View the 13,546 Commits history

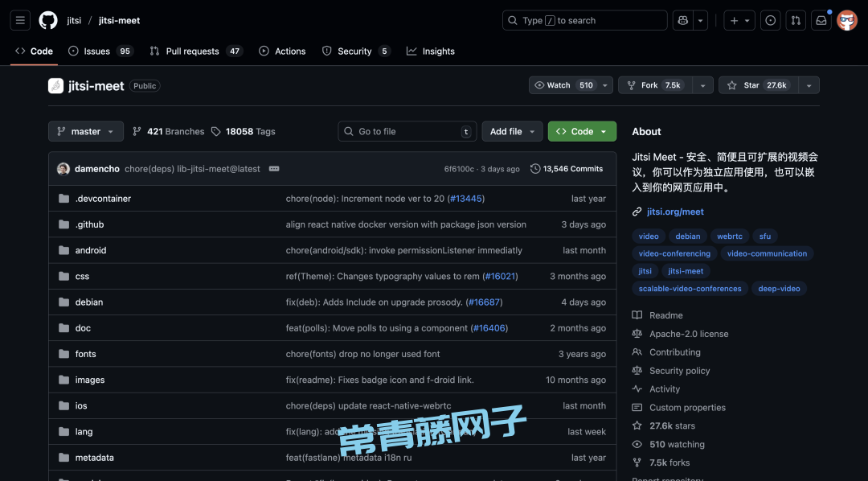pos(567,169)
